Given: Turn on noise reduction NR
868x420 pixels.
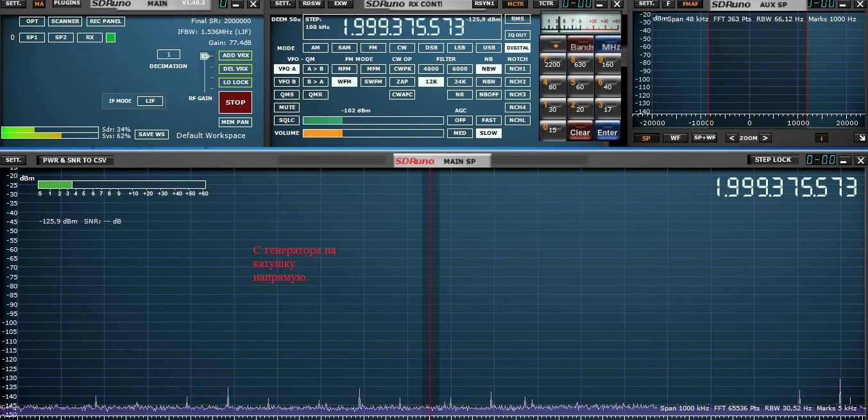Looking at the screenshot, I should [459, 94].
